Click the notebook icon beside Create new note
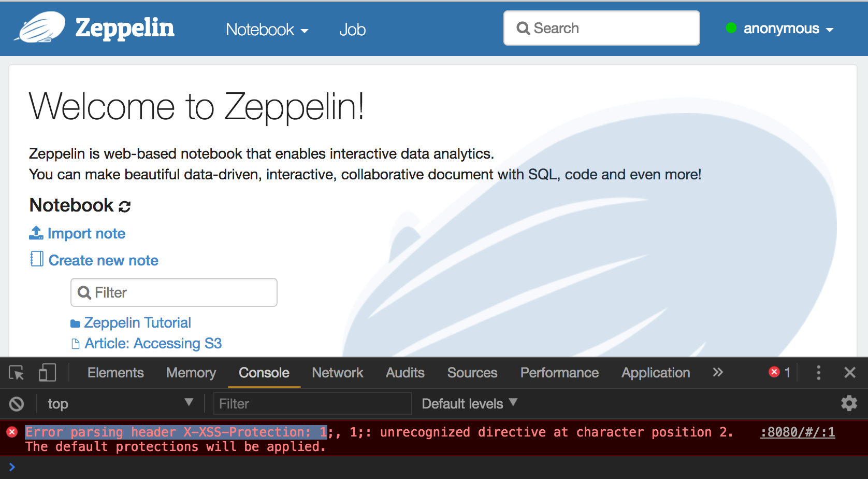The height and width of the screenshot is (479, 868). point(37,259)
